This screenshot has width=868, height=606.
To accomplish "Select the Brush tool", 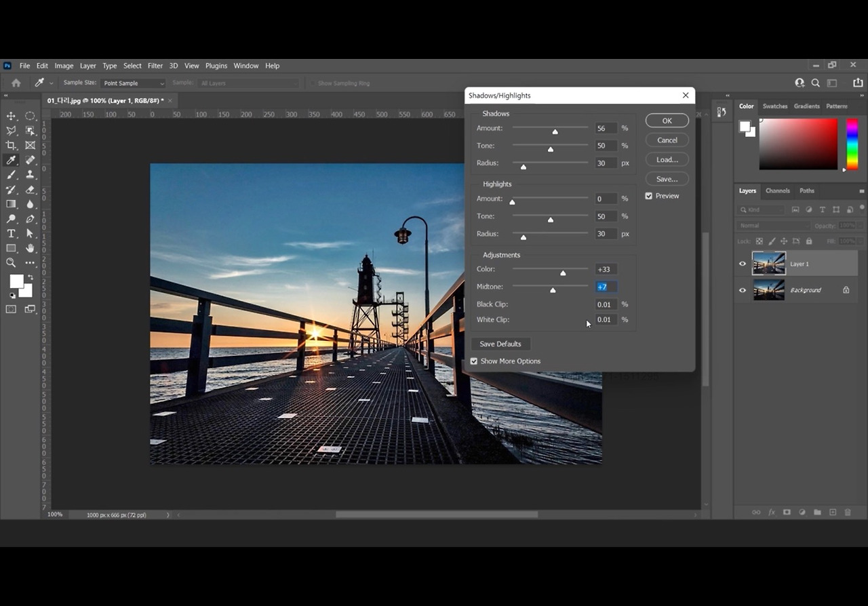I will tap(11, 175).
